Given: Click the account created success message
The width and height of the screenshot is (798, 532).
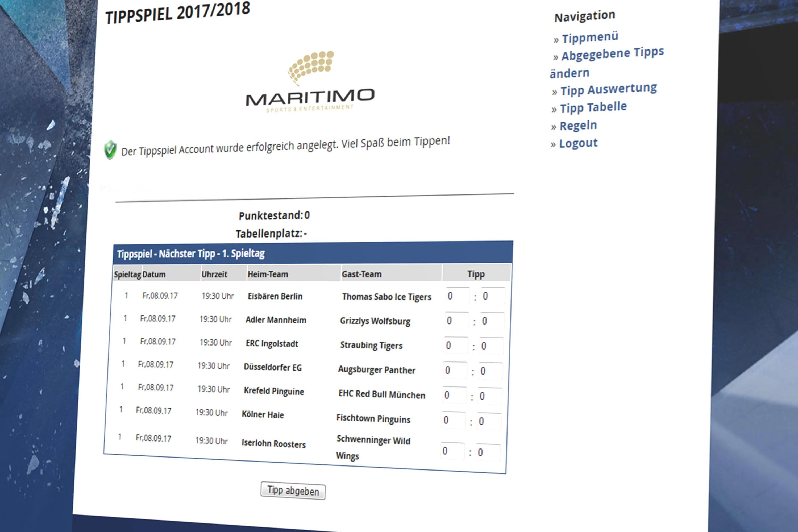Looking at the screenshot, I should (286, 147).
